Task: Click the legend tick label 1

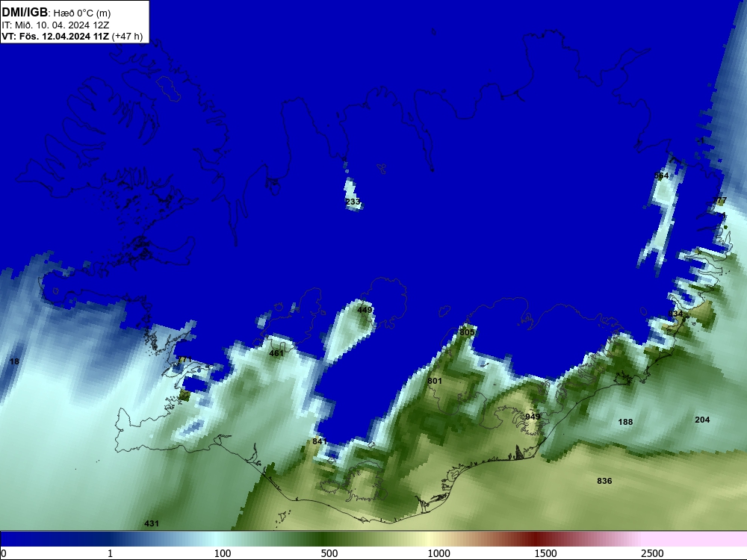Action: 110,553
